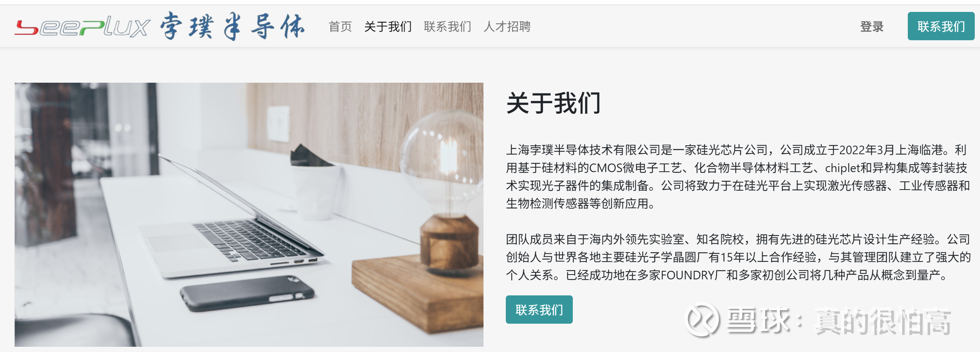Click the Seeplux logo in header
This screenshot has height=352, width=980.
point(83,26)
